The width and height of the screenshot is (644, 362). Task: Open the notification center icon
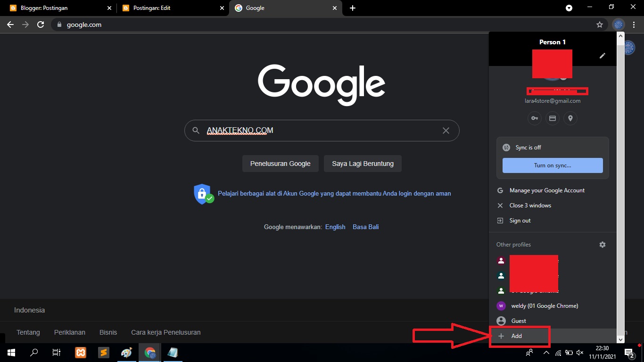pos(629,353)
